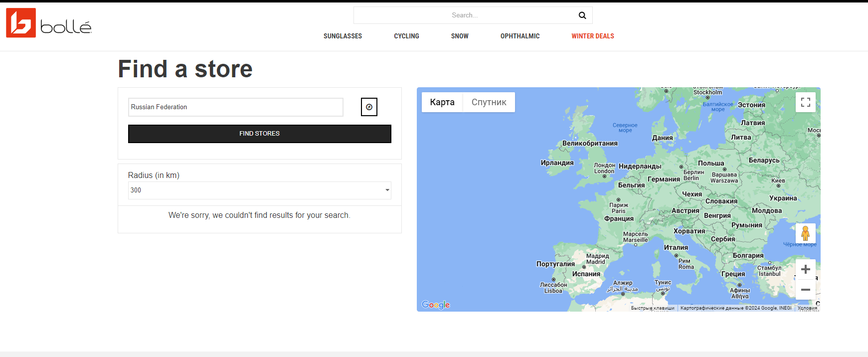Click the Испания map label
This screenshot has height=357, width=868.
(x=586, y=274)
